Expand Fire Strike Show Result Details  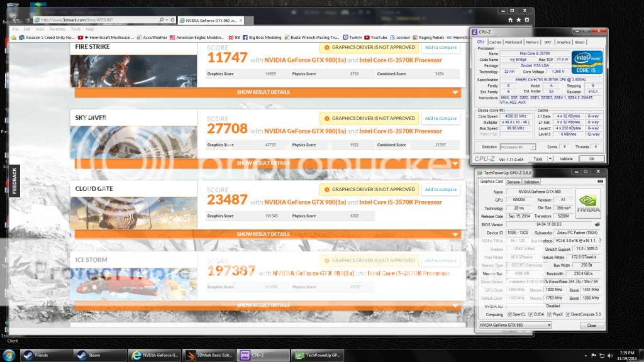[268, 92]
